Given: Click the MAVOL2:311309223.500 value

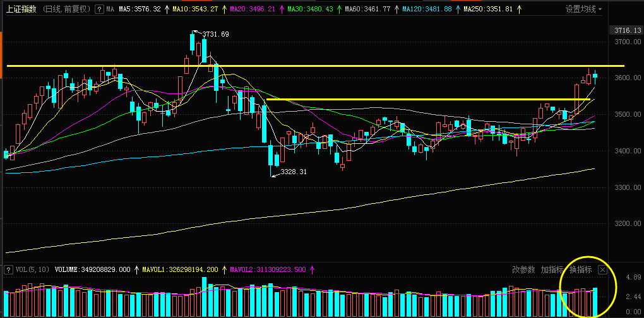Looking at the screenshot, I should (x=268, y=269).
